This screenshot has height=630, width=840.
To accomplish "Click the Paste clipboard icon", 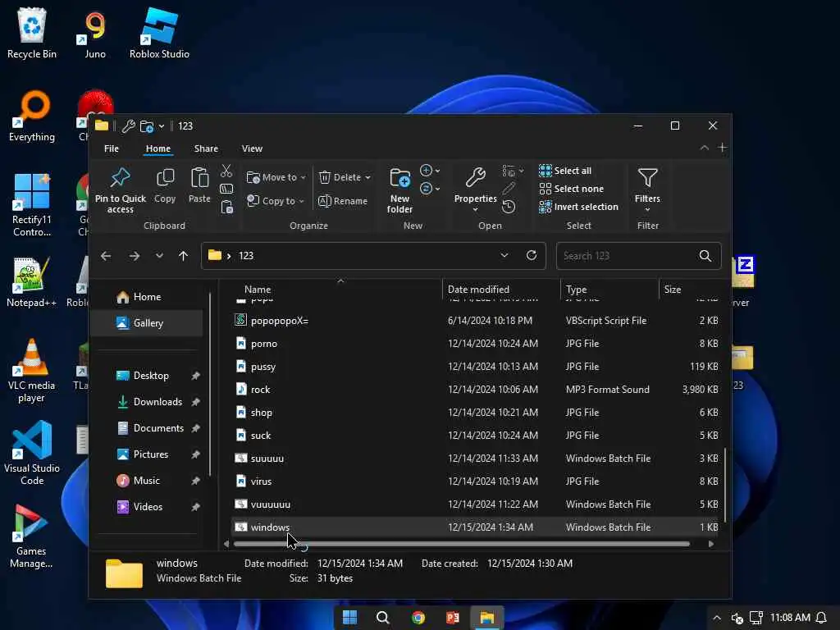I will pyautogui.click(x=199, y=178).
